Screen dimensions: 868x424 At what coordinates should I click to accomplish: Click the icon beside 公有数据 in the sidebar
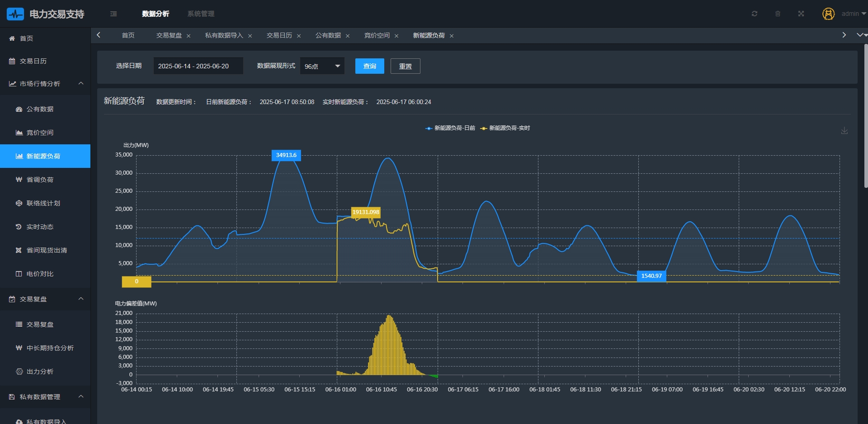pyautogui.click(x=19, y=109)
